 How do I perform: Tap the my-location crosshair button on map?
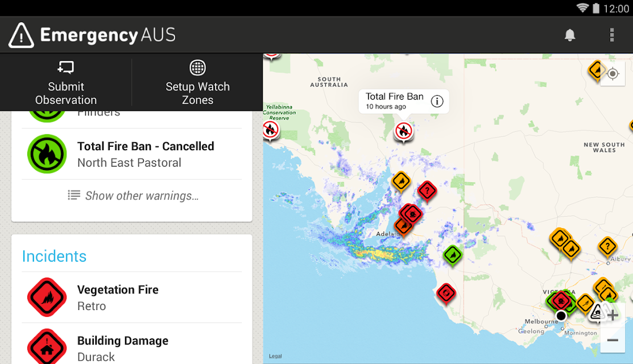613,74
